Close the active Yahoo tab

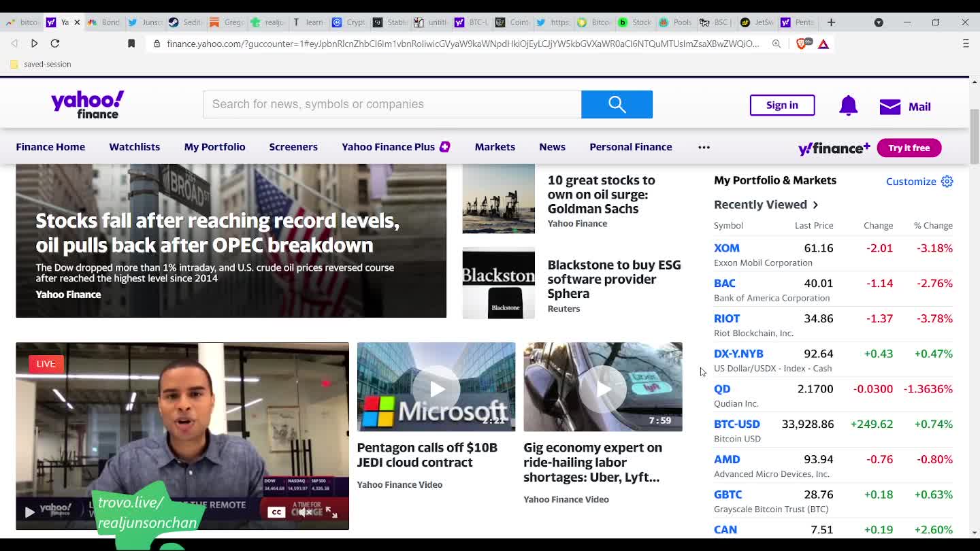coord(77,22)
